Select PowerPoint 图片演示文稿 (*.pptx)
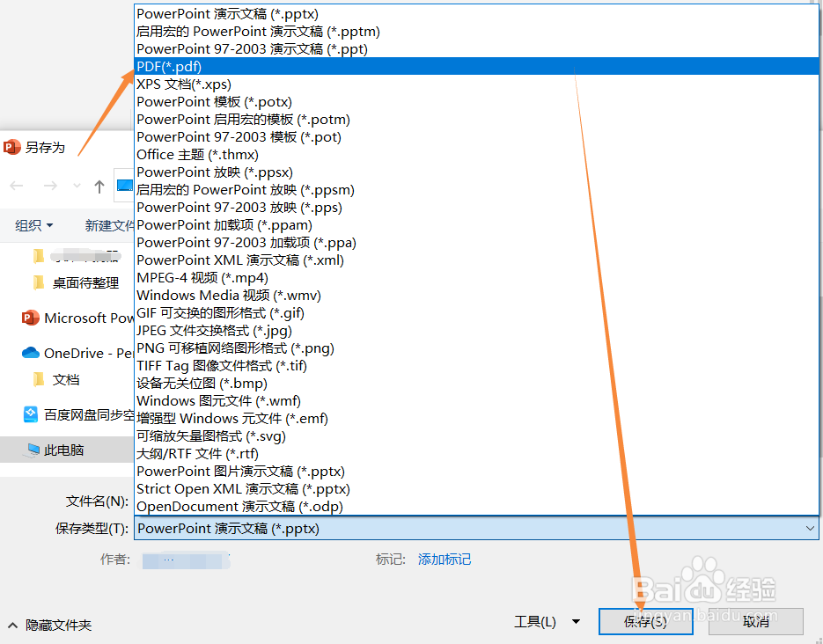 476,472
